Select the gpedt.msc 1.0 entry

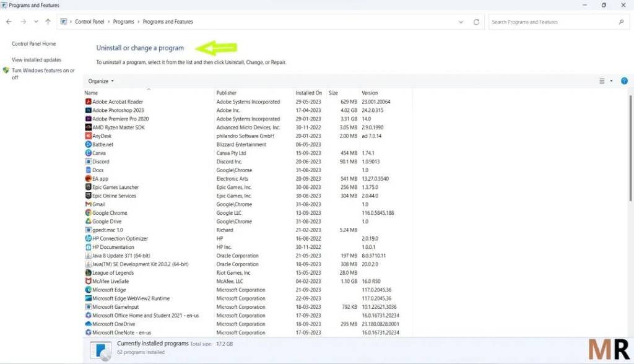pos(248,230)
